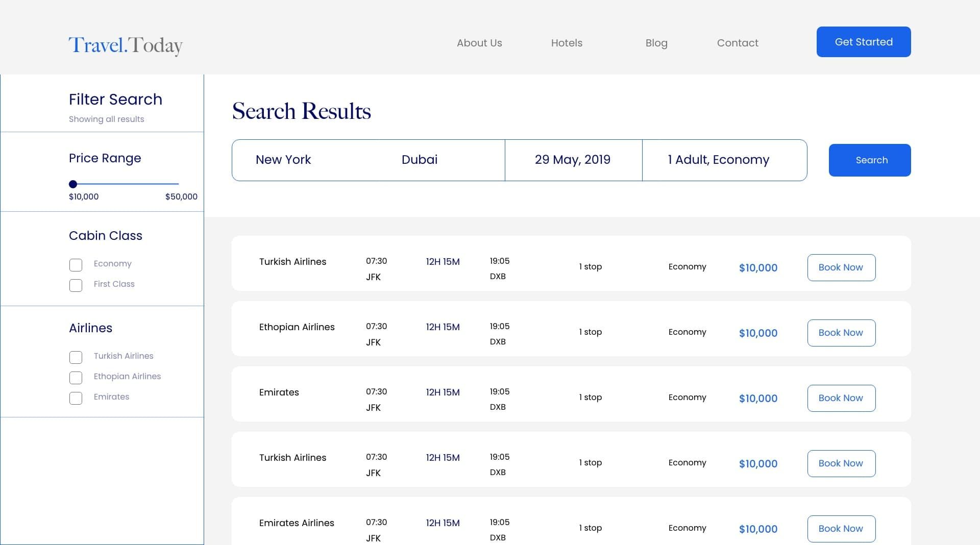Toggle the Emirates airline checkbox
Screen dimensions: 980x545
point(76,398)
